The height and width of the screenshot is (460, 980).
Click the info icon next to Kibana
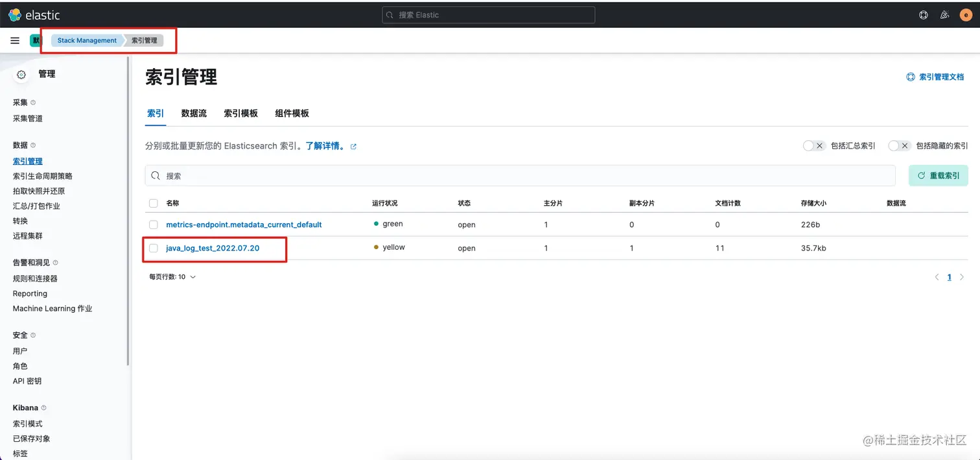(43, 408)
